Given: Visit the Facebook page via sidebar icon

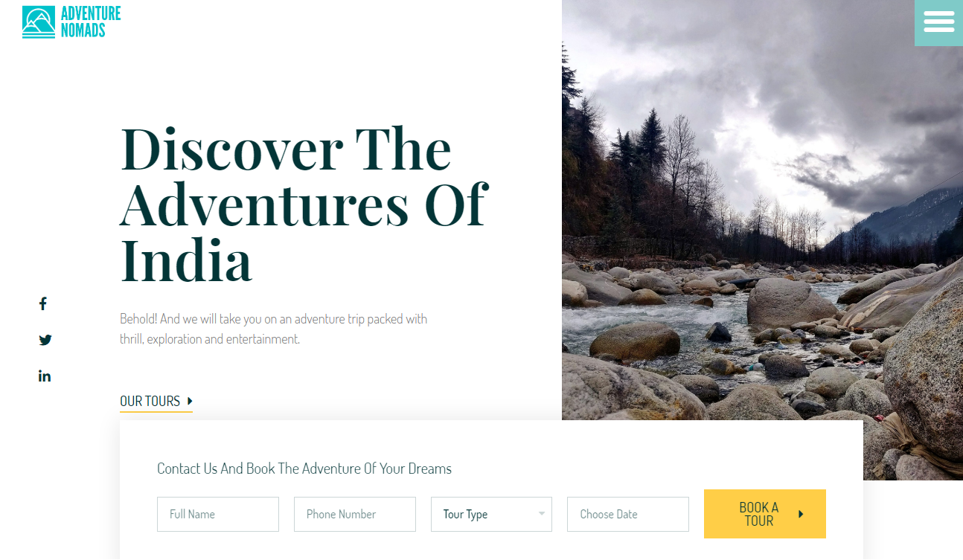Looking at the screenshot, I should 43,303.
